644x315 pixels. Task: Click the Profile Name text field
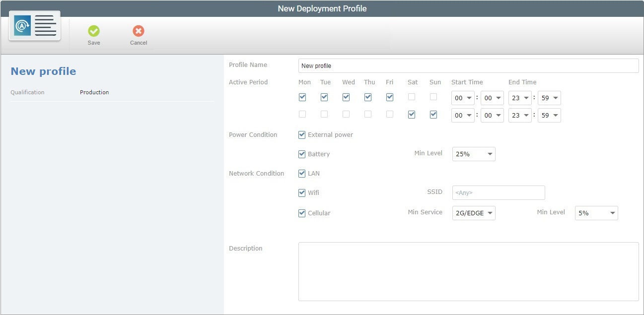[468, 65]
